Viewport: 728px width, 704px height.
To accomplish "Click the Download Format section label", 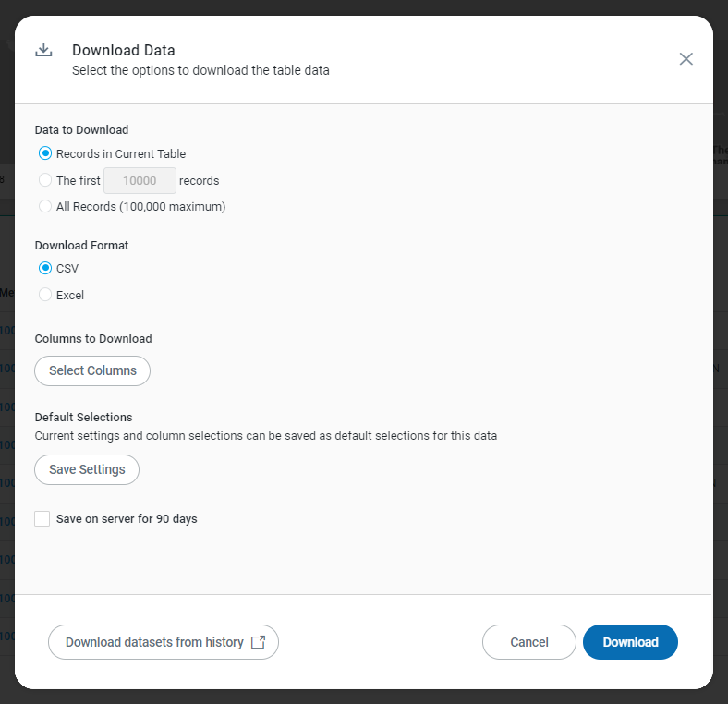I will [x=81, y=246].
